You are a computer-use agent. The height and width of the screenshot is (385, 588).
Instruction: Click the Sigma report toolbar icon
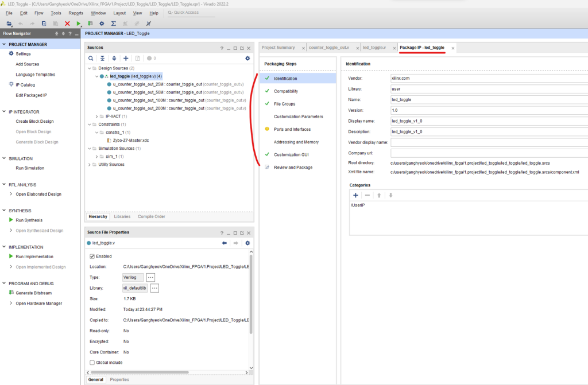113,24
